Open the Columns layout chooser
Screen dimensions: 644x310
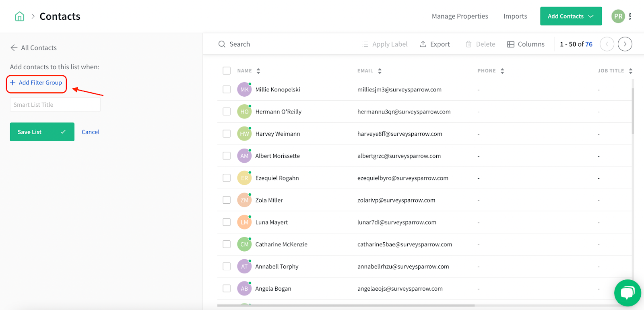click(526, 44)
